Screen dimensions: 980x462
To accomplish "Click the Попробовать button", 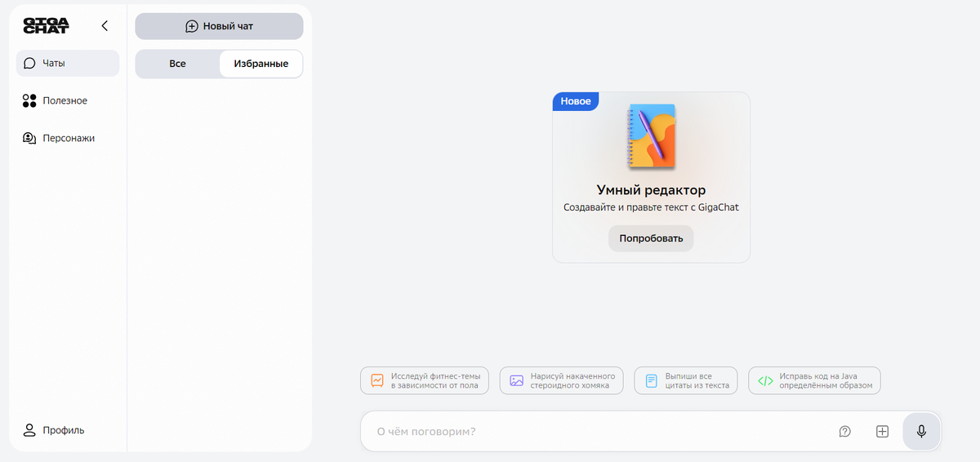I will click(651, 238).
